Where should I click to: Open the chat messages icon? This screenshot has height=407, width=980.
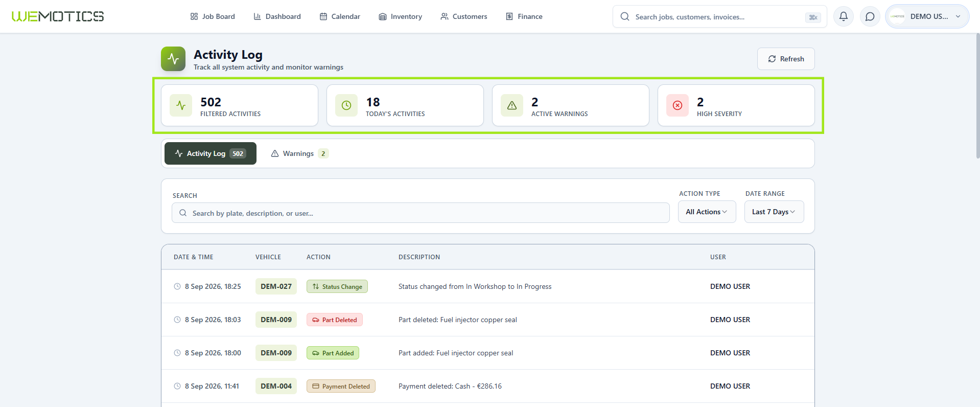pos(870,16)
